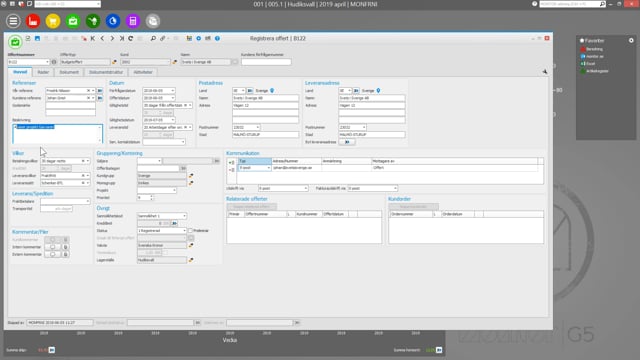Click the search magnifier in toolbar

(153, 38)
